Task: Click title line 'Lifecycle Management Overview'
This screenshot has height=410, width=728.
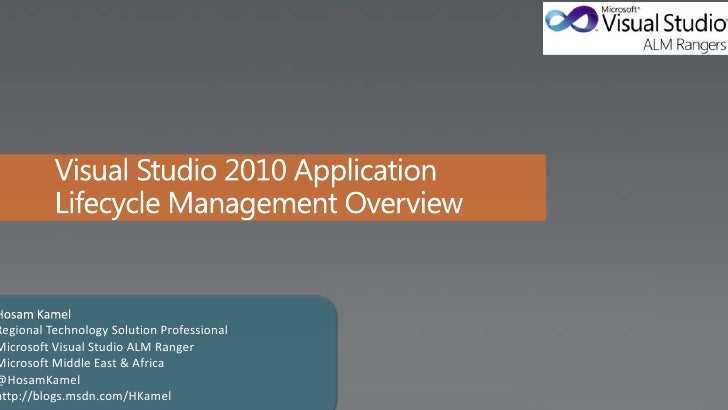Action: [259, 203]
